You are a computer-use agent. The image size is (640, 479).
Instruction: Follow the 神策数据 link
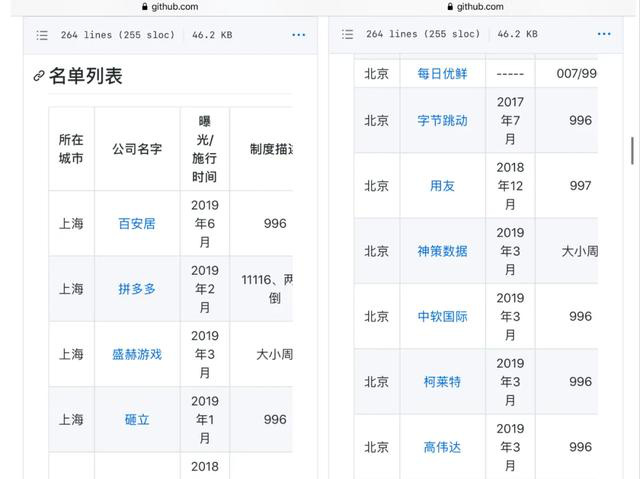point(442,251)
